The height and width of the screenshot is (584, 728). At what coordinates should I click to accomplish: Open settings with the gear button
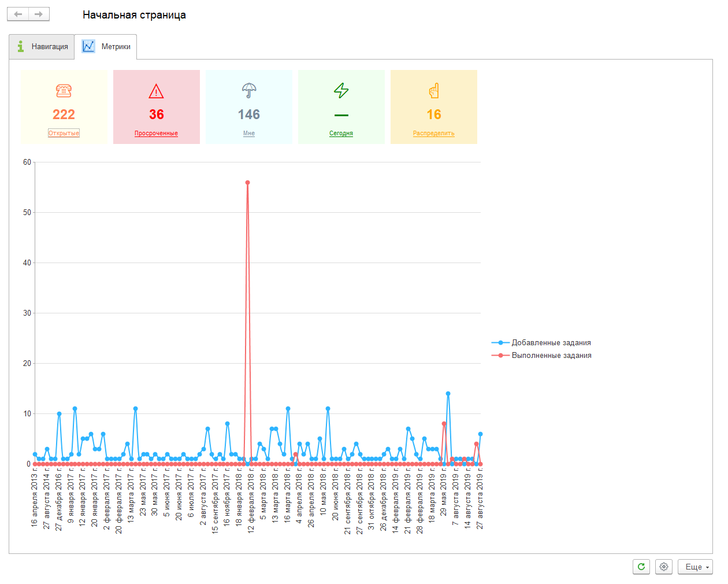[664, 567]
